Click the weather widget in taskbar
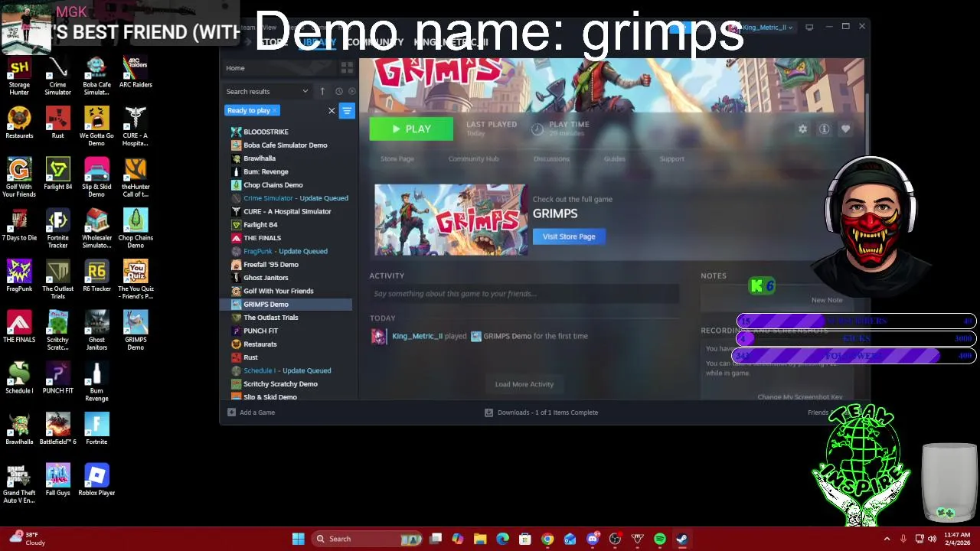 coord(27,539)
